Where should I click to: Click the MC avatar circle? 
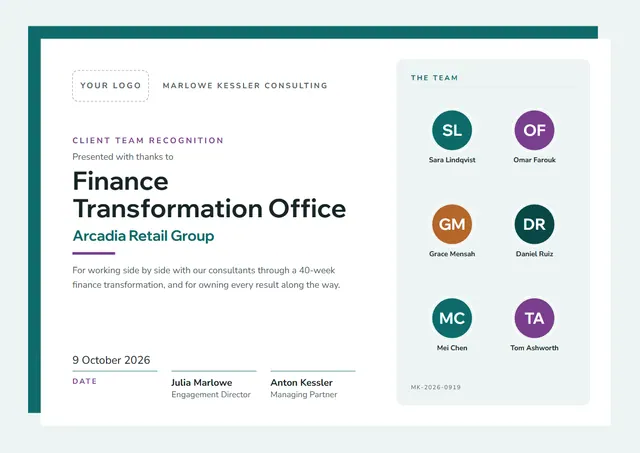[x=452, y=318]
